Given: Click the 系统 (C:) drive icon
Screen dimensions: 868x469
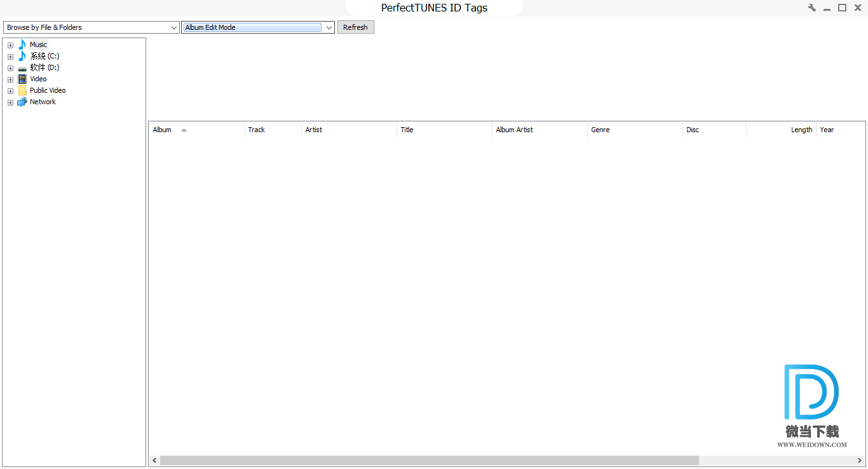Looking at the screenshot, I should pyautogui.click(x=22, y=56).
